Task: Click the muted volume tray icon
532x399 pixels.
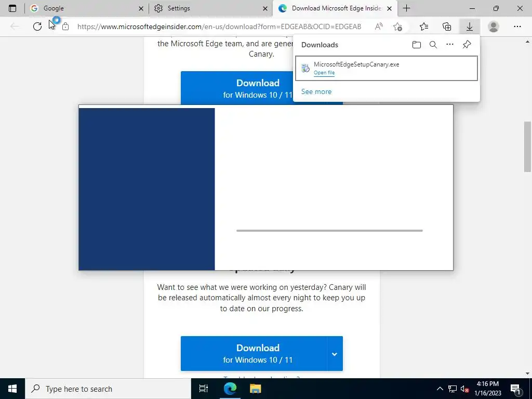Action: click(465, 389)
